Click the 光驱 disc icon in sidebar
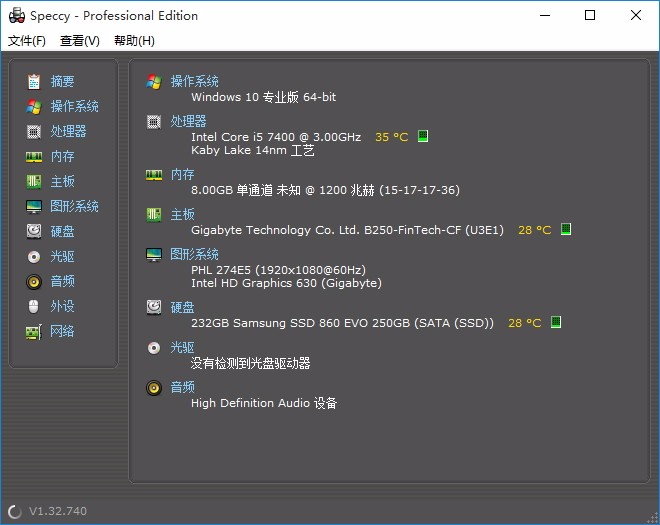 click(34, 256)
